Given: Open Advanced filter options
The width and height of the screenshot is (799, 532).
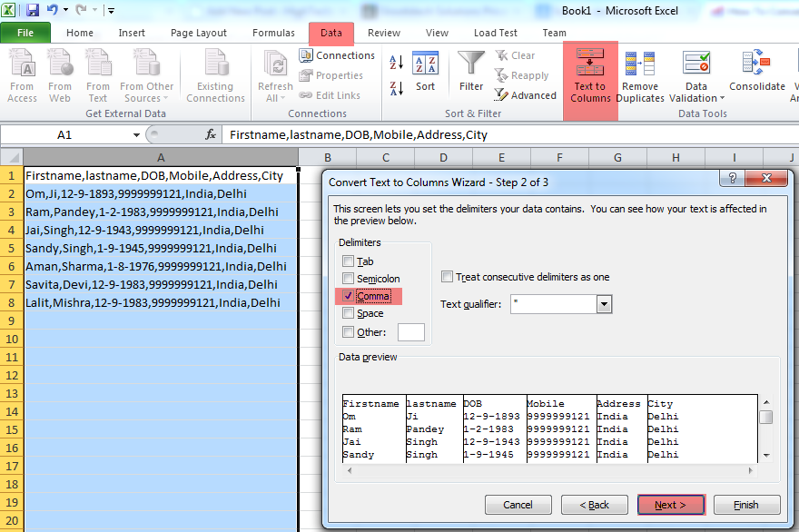Looking at the screenshot, I should 526,95.
